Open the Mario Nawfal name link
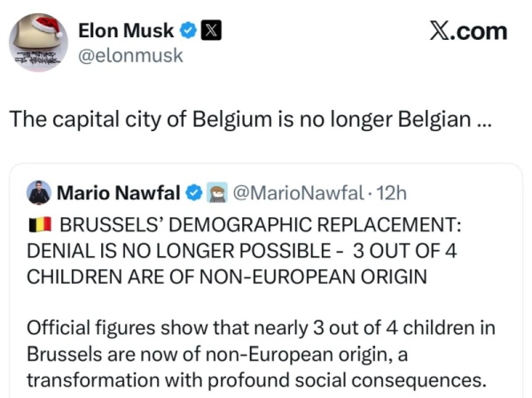532x398 pixels. [x=117, y=191]
